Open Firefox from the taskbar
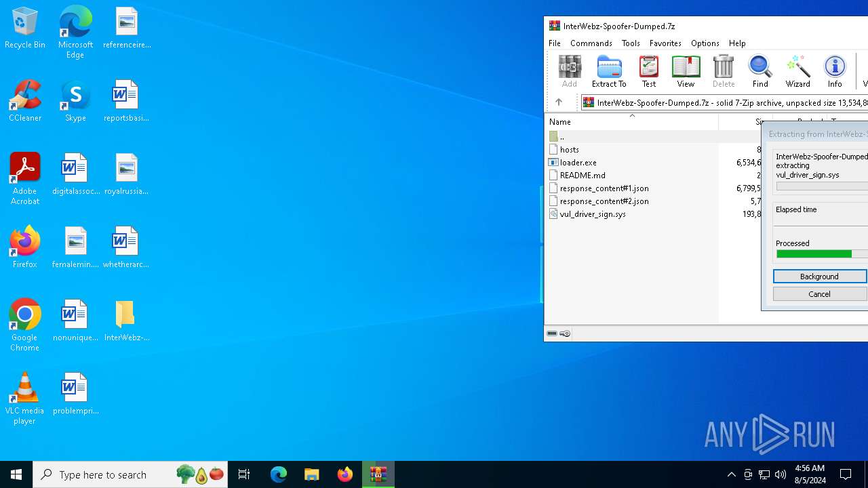 click(x=345, y=474)
